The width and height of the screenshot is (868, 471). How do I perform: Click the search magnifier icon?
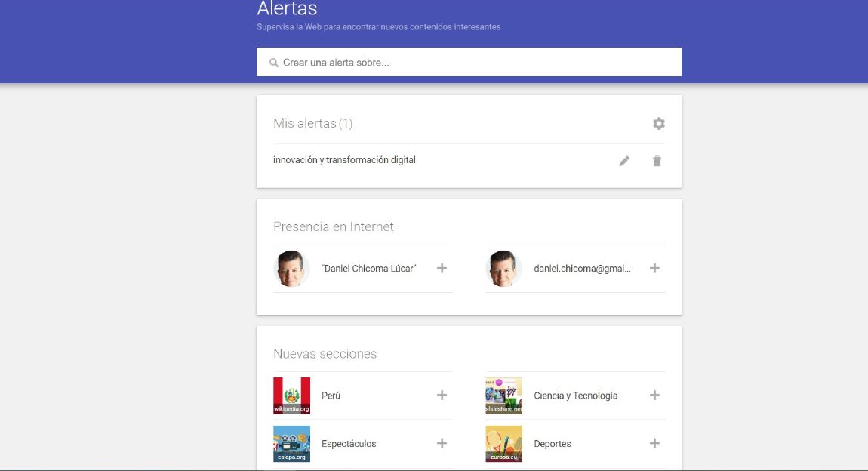click(274, 63)
